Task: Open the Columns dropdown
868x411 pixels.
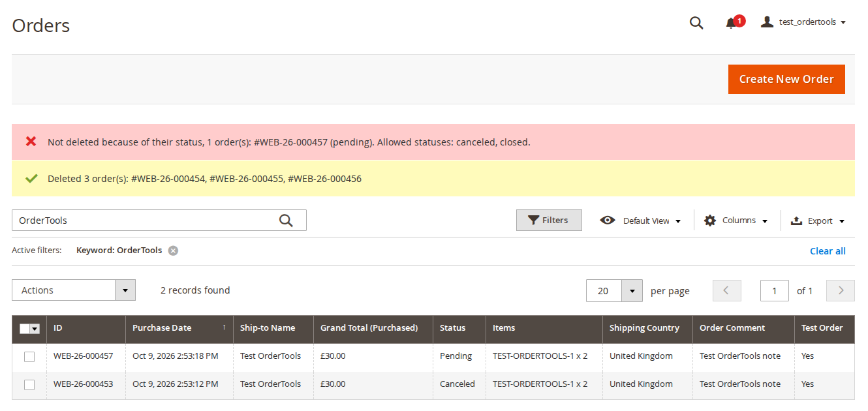Action: coord(736,221)
